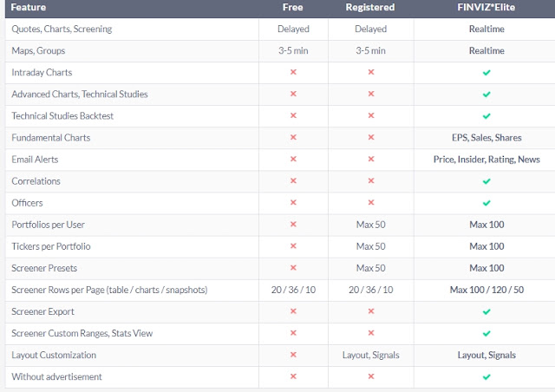
Task: Click red X for Tickers per Portfolio under Free
Action: [293, 246]
